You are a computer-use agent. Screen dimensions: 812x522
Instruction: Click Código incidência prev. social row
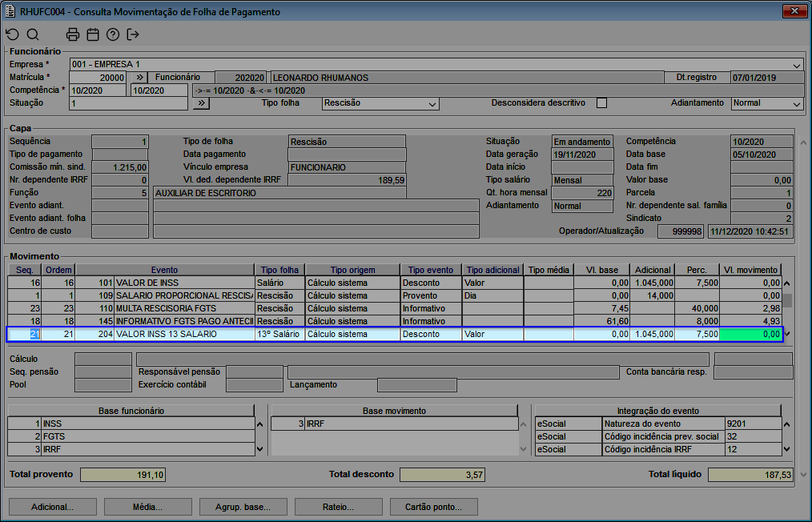(658, 436)
